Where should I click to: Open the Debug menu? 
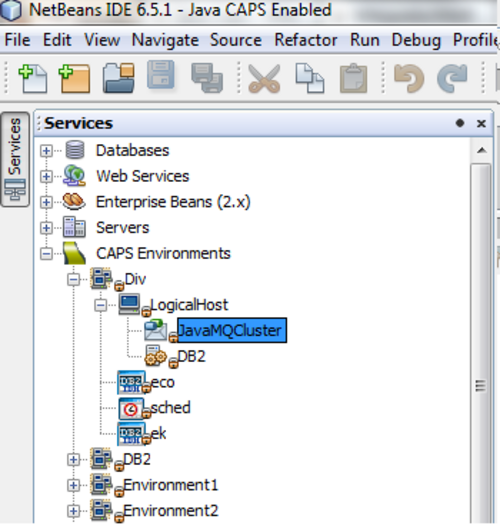click(x=416, y=40)
